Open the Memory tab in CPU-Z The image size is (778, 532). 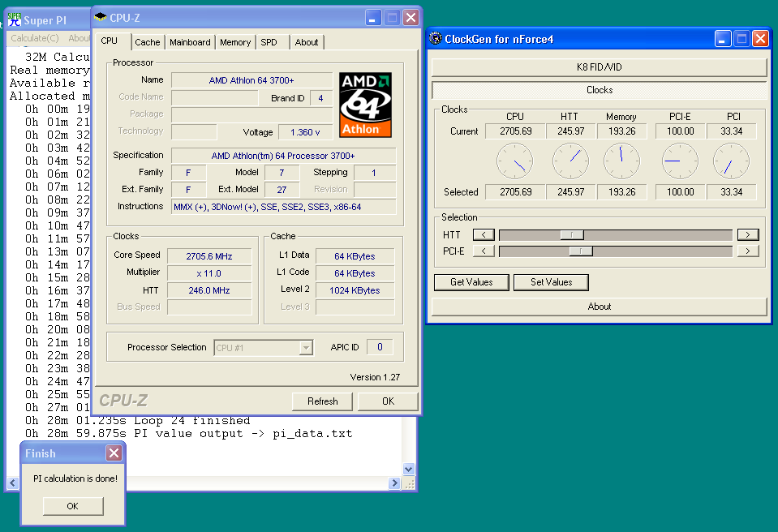coord(235,42)
